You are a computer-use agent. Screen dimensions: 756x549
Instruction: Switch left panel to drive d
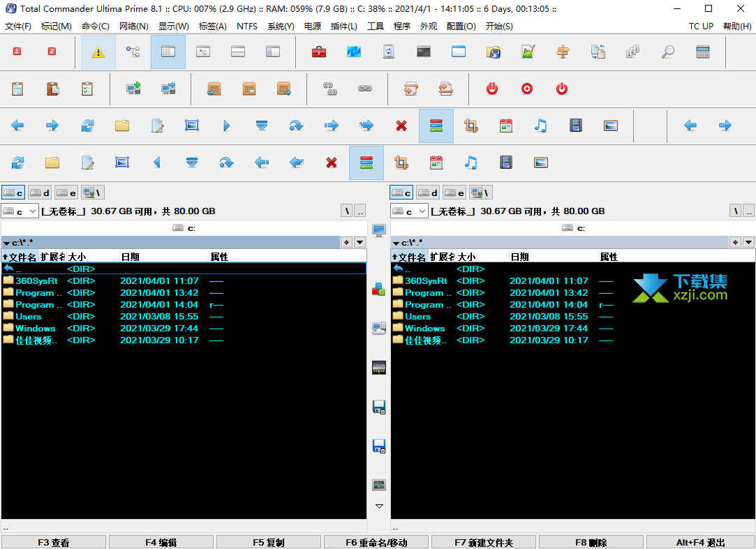coord(40,193)
